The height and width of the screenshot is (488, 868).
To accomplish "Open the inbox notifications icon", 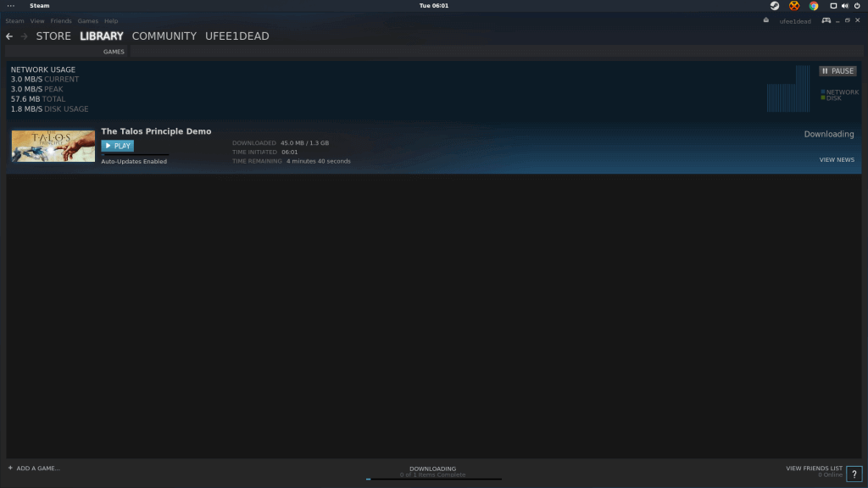I will pos(766,20).
